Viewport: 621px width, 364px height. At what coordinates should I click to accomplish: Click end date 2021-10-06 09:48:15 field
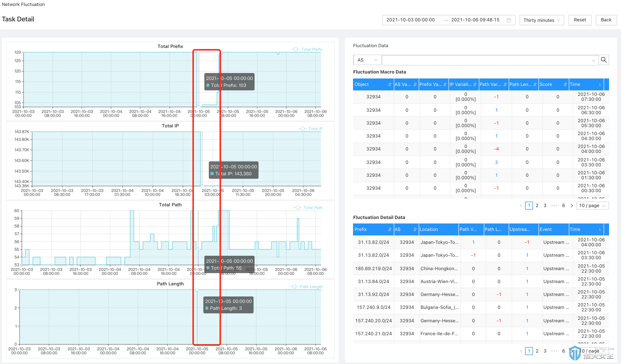(x=475, y=20)
